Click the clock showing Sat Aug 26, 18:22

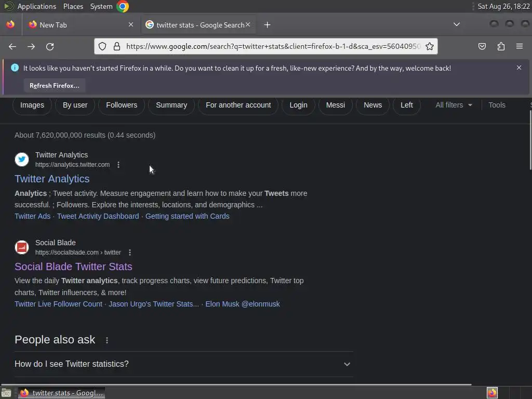(503, 6)
